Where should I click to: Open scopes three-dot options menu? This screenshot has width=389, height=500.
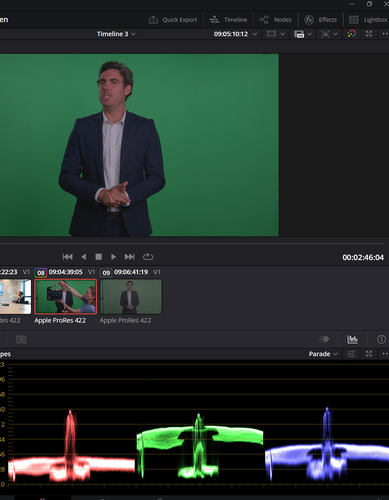click(385, 354)
